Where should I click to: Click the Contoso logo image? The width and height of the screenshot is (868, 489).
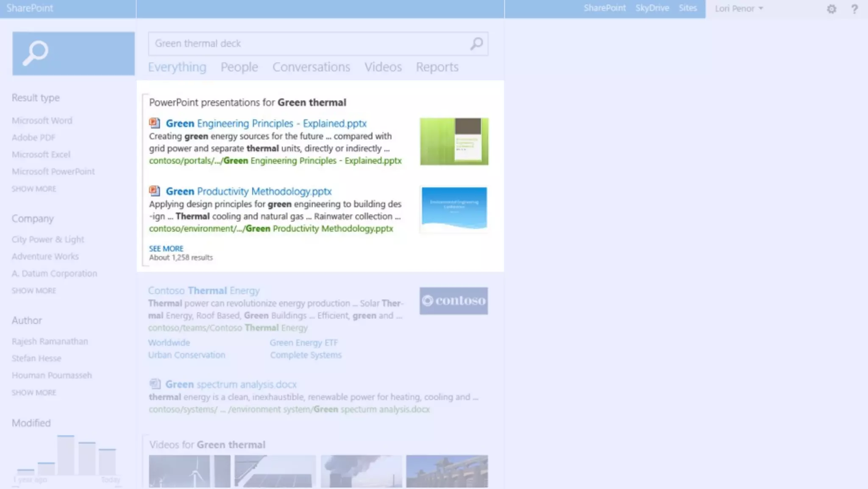click(453, 301)
